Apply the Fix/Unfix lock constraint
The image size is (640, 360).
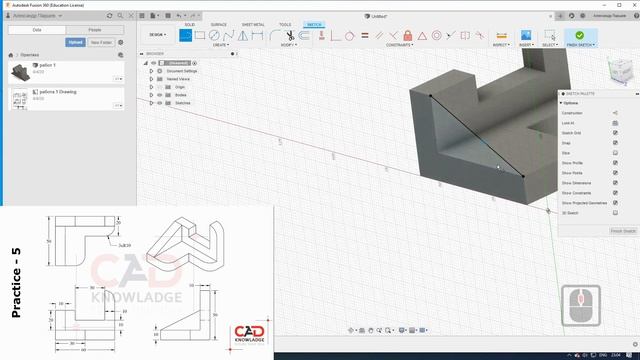tap(407, 36)
